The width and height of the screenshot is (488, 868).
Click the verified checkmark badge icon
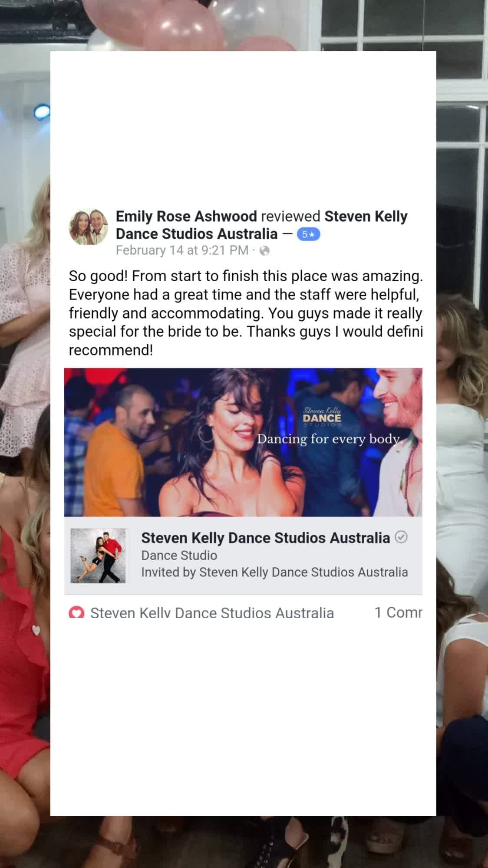click(401, 537)
